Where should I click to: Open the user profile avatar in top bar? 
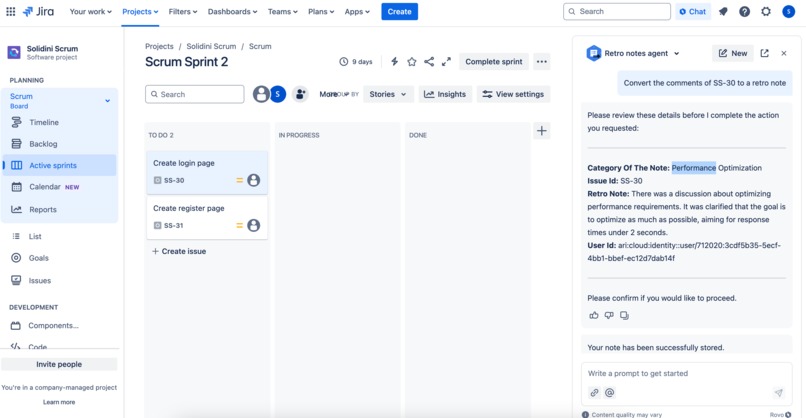click(x=789, y=11)
